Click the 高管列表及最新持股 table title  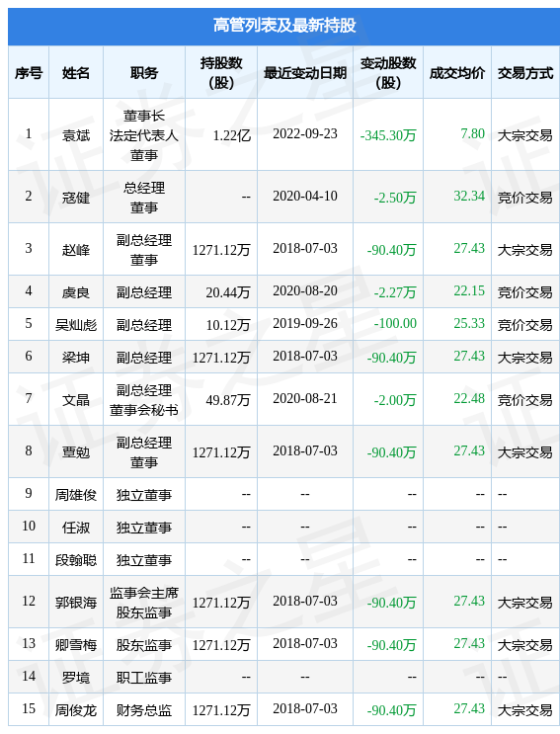[x=284, y=26]
